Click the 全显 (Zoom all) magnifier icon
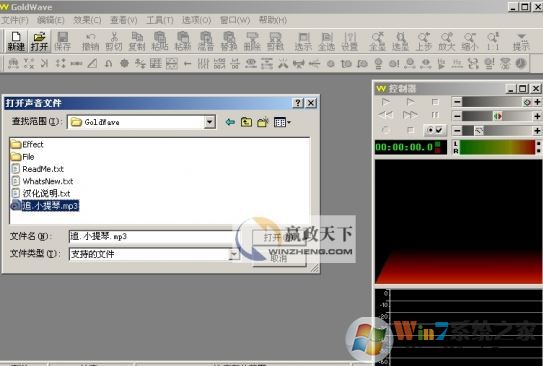 click(377, 41)
